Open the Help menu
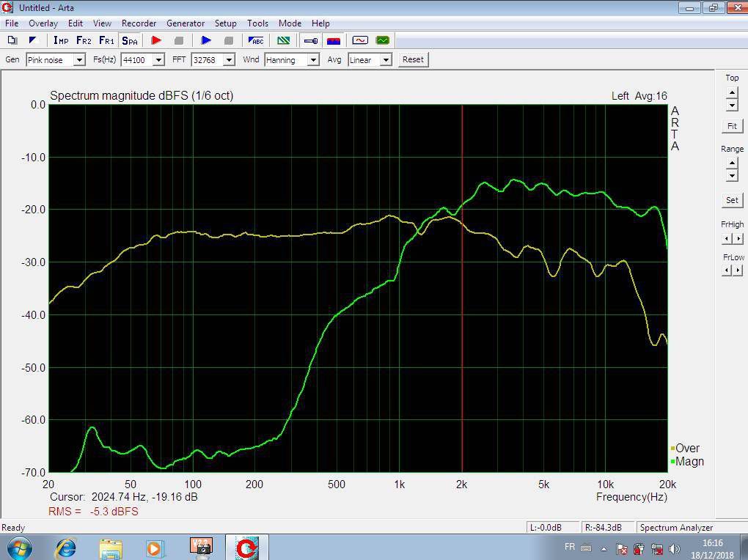Image resolution: width=748 pixels, height=560 pixels. [320, 23]
